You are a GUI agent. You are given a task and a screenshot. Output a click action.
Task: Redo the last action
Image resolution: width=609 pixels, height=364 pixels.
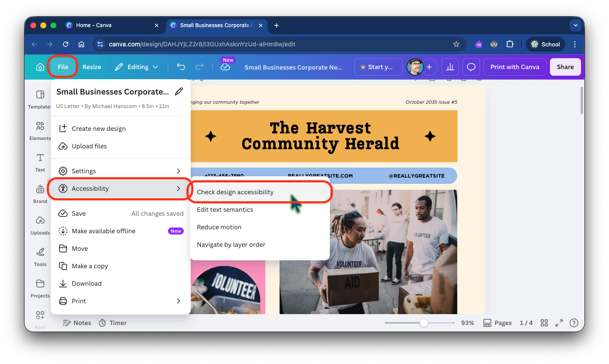point(199,67)
